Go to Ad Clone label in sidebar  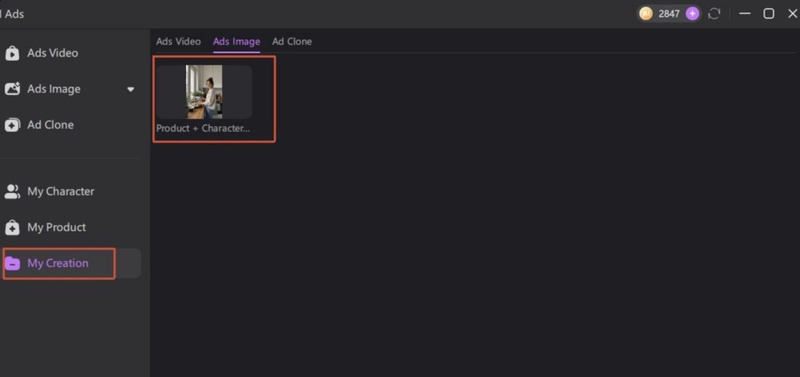coord(50,125)
